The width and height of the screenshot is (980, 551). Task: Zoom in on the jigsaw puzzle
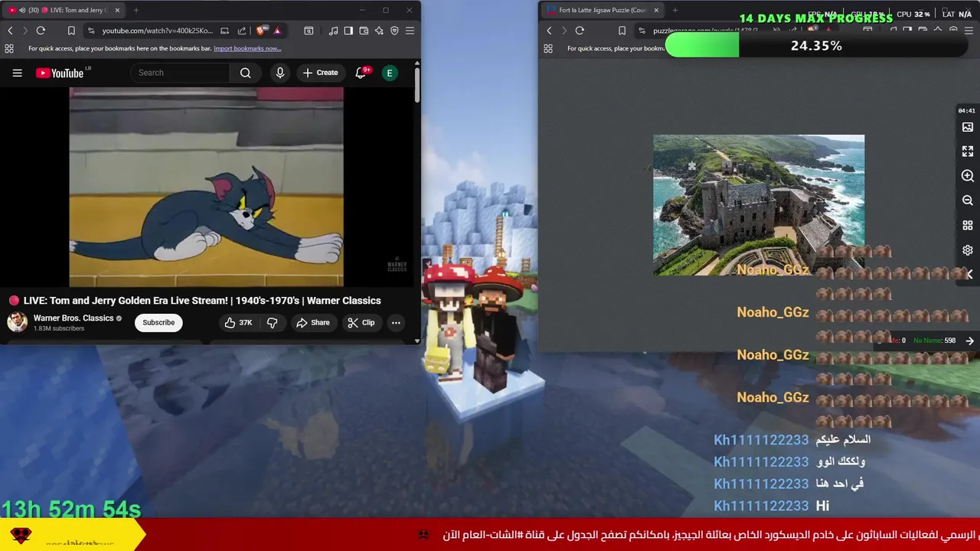click(968, 176)
